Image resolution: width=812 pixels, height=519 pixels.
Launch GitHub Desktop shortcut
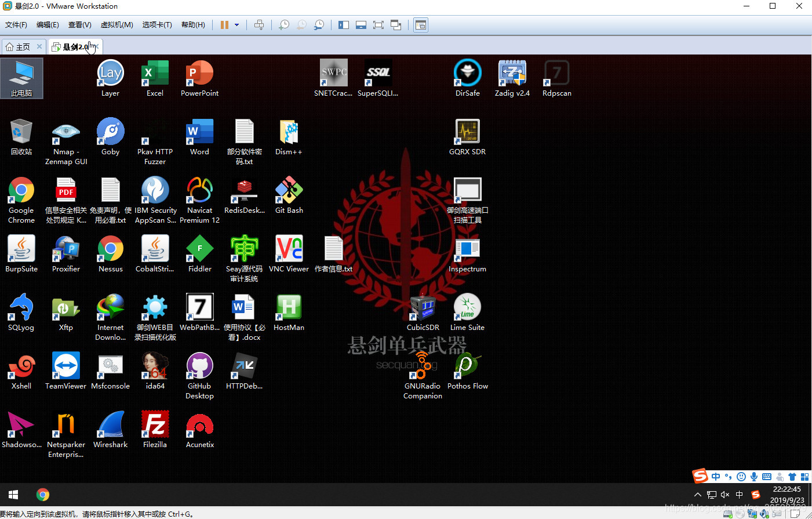coord(200,375)
